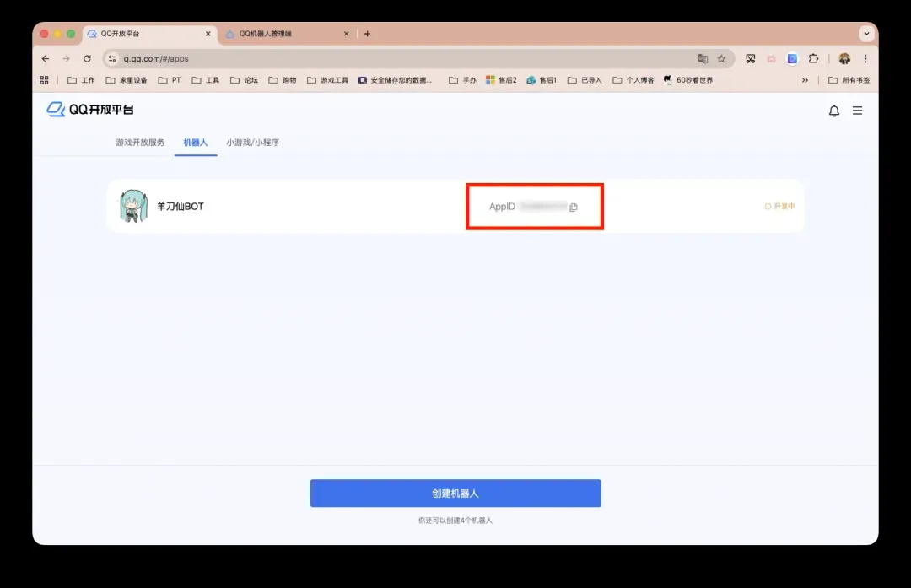The height and width of the screenshot is (588, 911).
Task: Open a new tab with plus button
Action: click(367, 34)
